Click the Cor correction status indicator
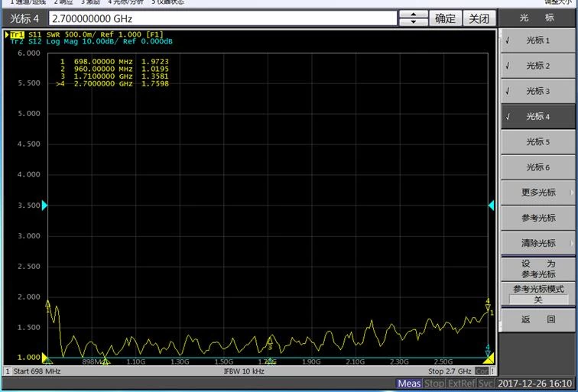This screenshot has height=392, width=578. [x=482, y=371]
